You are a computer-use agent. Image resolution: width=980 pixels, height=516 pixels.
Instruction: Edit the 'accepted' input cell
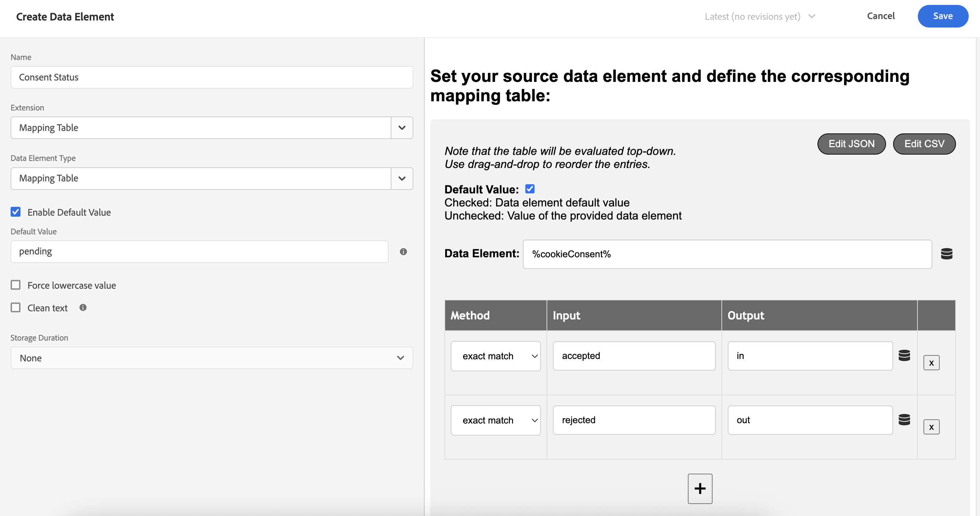(634, 356)
